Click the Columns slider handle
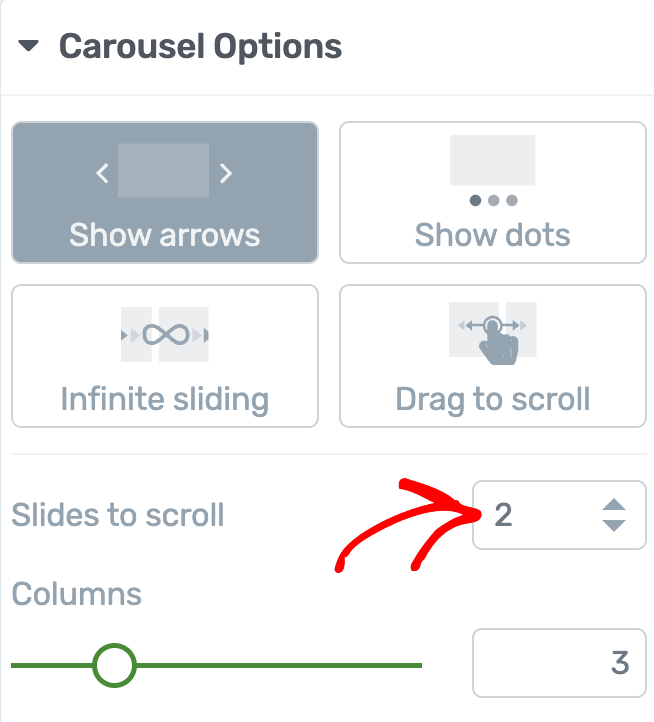This screenshot has width=654, height=722. point(114,665)
